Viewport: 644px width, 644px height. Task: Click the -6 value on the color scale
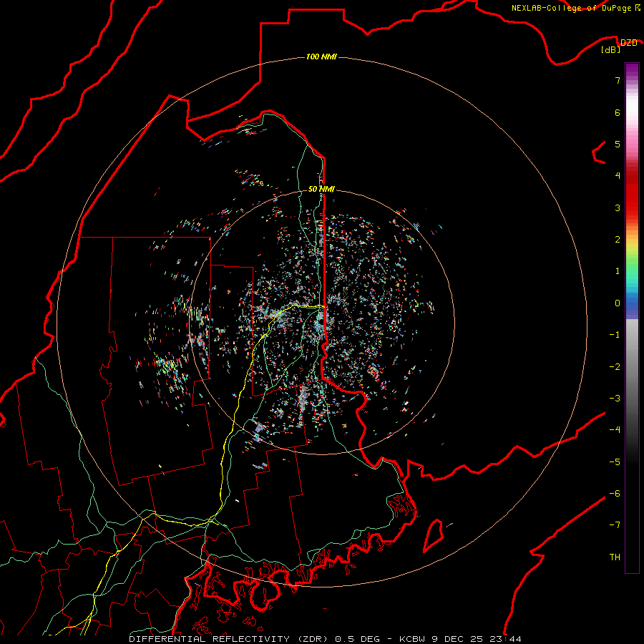tap(615, 494)
